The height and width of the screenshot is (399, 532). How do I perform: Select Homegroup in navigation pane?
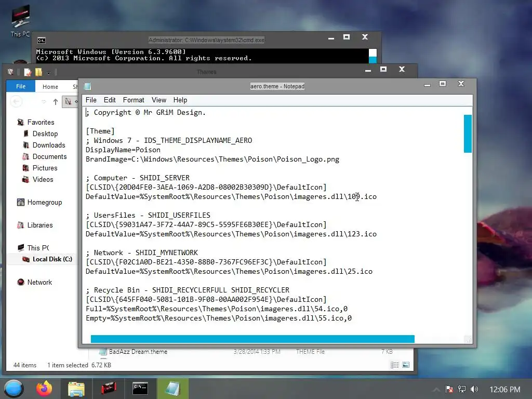[x=45, y=203]
